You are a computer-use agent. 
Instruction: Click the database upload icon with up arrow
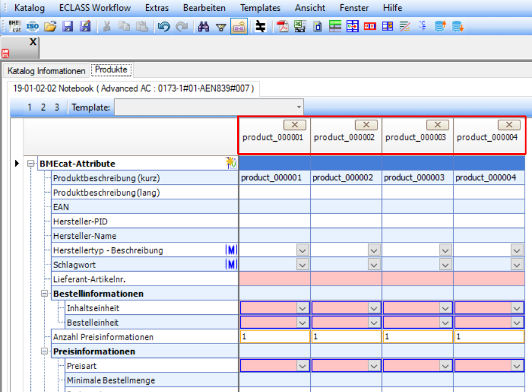point(440,26)
